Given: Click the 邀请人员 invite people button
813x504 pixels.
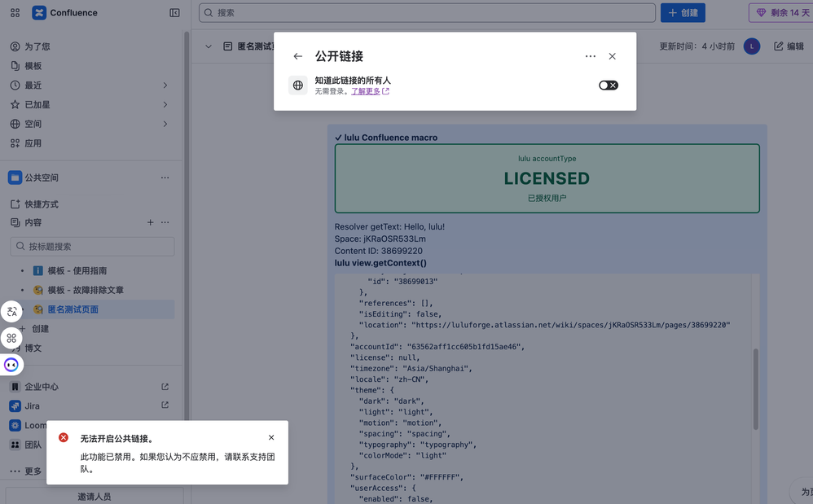Looking at the screenshot, I should click(x=94, y=496).
